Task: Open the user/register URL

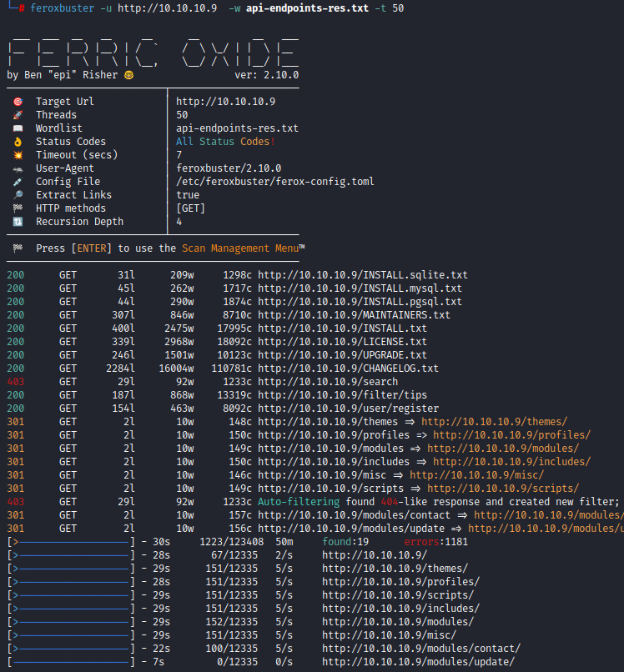Action: 348,409
